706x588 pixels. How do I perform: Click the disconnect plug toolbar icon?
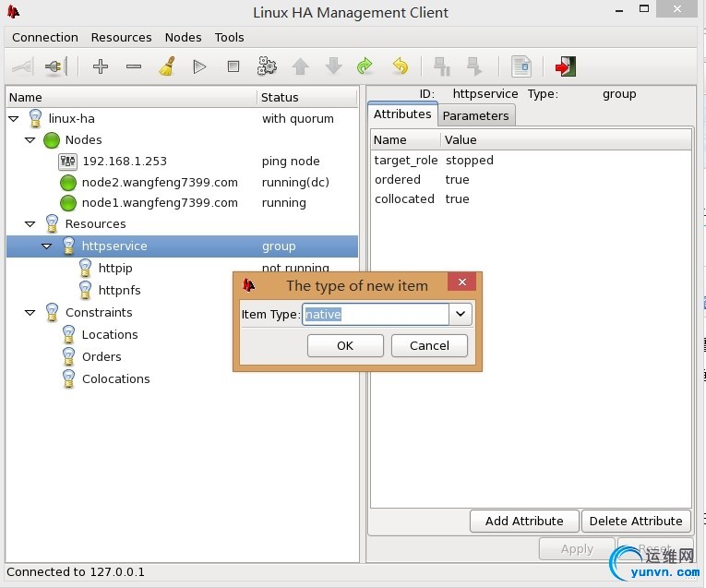point(55,66)
